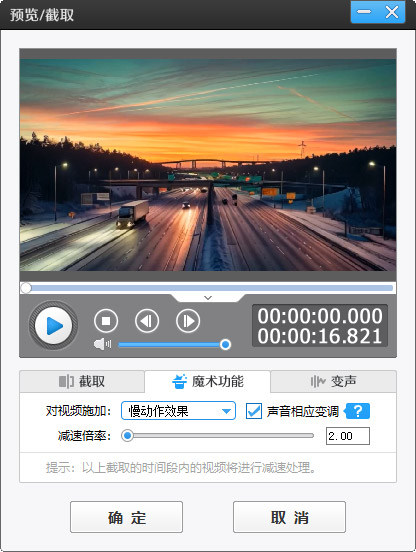Click the 2.00 speed ratio field

point(348,436)
